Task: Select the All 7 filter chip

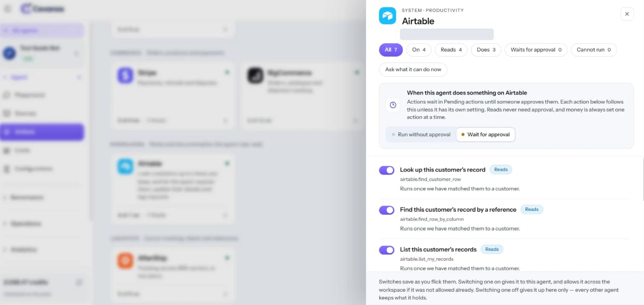Action: coord(391,50)
